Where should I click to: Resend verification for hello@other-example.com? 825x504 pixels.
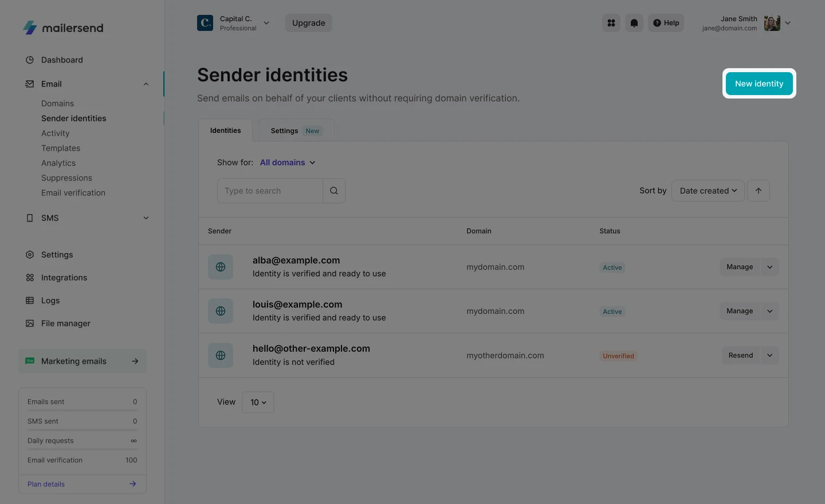740,356
